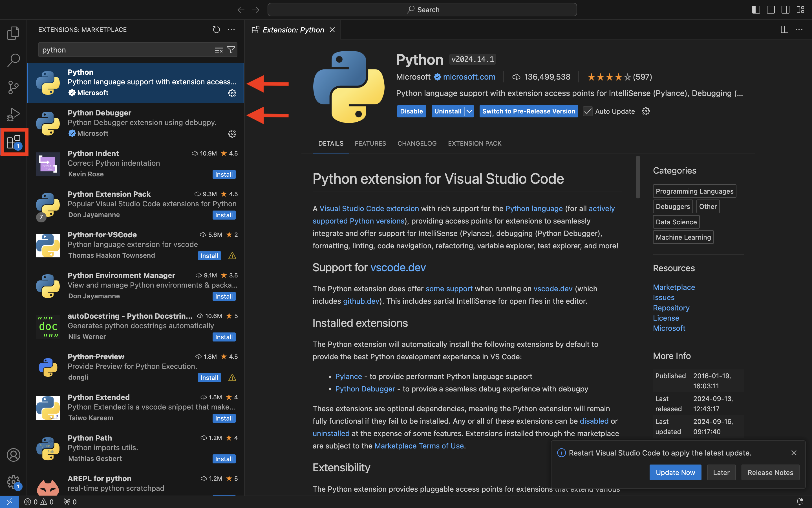
Task: Open extension settings gear beside Auto Update
Action: point(646,111)
